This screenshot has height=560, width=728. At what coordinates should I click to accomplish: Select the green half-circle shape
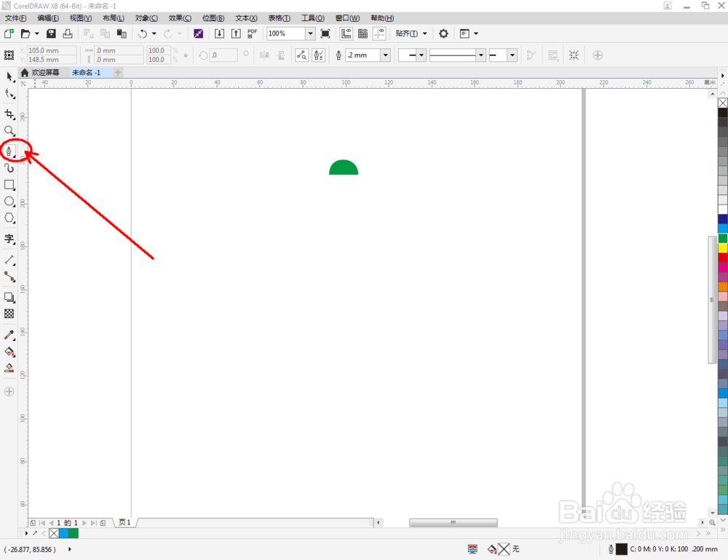[344, 167]
